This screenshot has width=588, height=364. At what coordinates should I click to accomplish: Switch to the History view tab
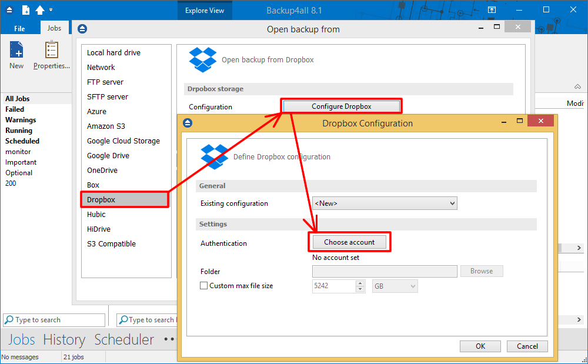64,340
